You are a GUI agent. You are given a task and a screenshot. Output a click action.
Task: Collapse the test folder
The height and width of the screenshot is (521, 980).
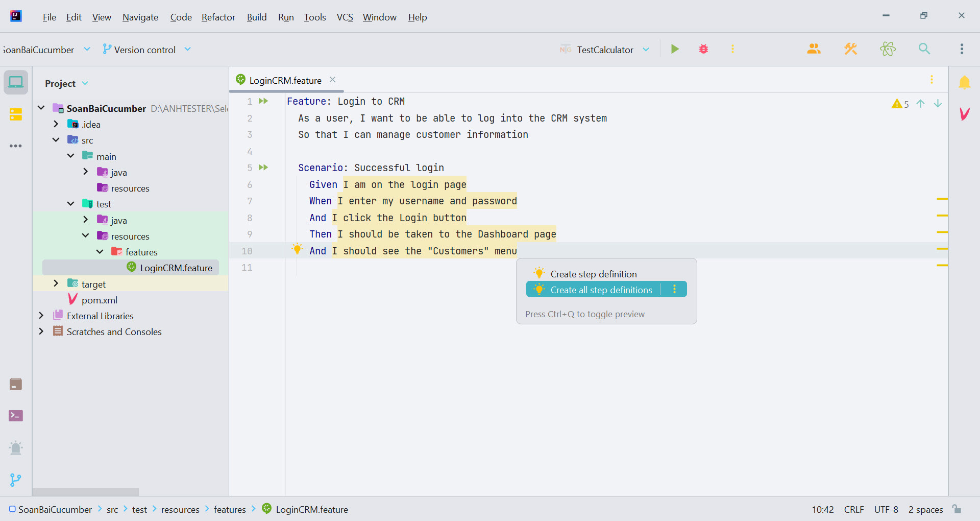tap(71, 204)
